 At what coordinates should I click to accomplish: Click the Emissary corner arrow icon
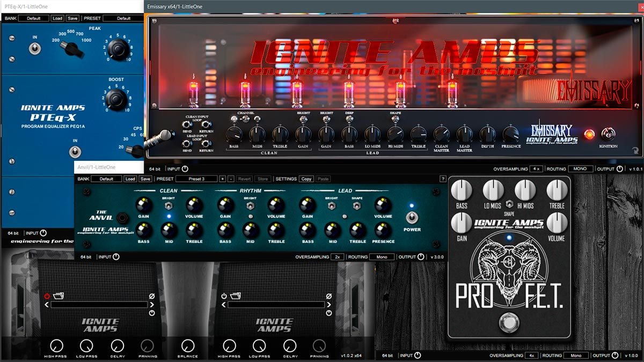636,152
